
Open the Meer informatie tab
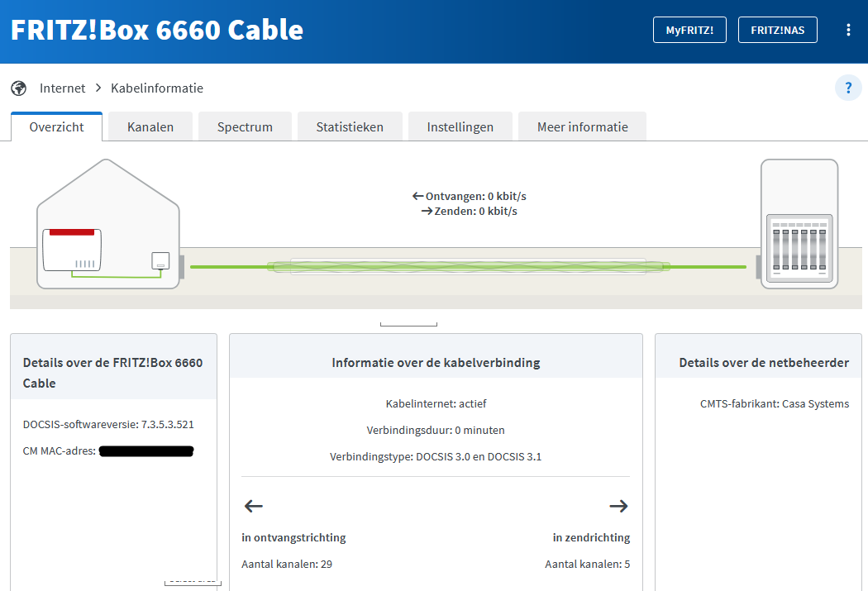(x=582, y=127)
